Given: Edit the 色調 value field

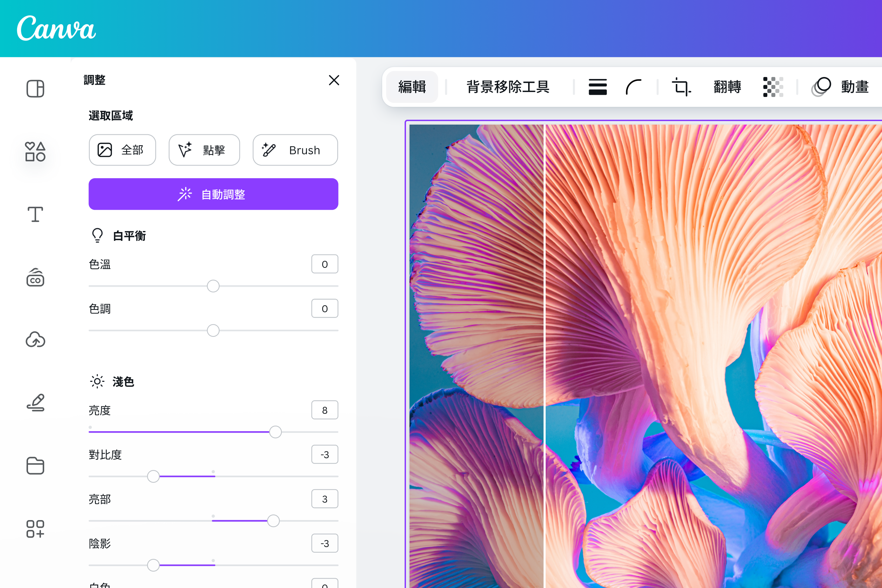Looking at the screenshot, I should tap(325, 309).
